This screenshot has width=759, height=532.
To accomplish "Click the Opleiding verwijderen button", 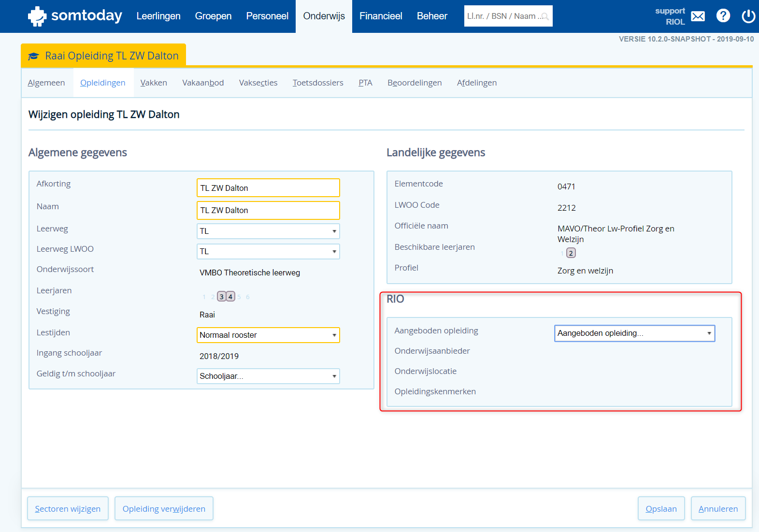I will click(164, 509).
